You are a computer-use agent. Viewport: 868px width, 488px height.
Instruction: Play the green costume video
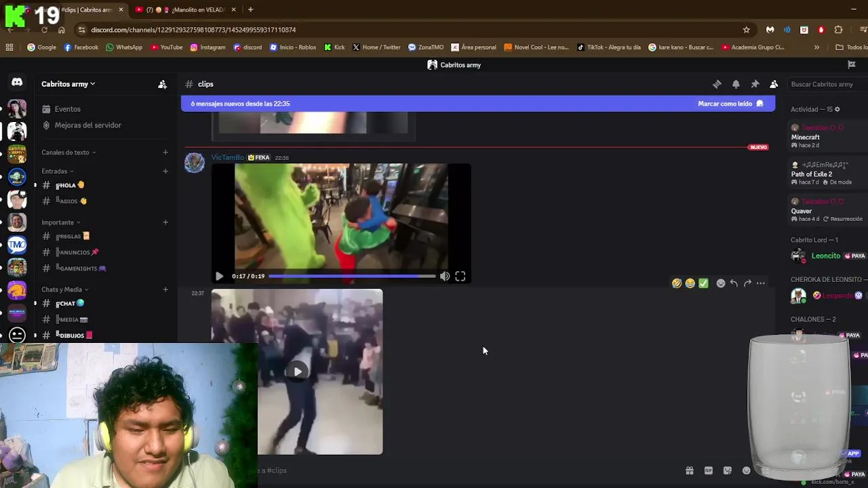[x=219, y=276]
